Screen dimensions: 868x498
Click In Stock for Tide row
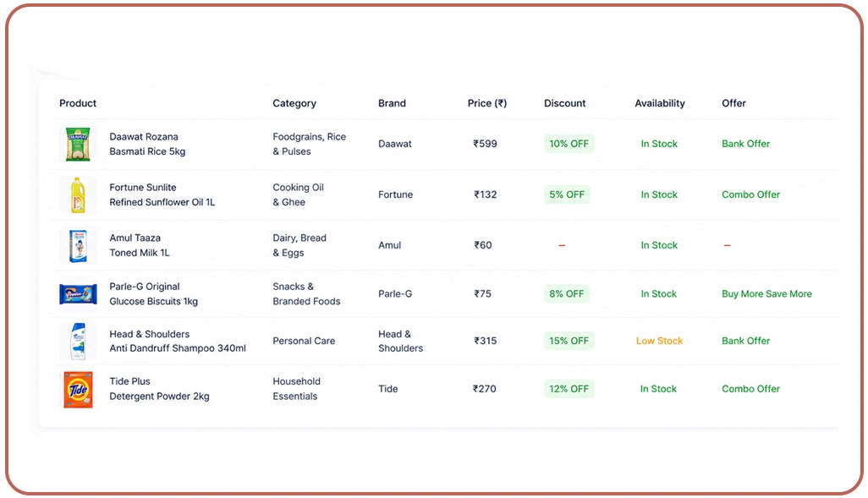click(659, 389)
